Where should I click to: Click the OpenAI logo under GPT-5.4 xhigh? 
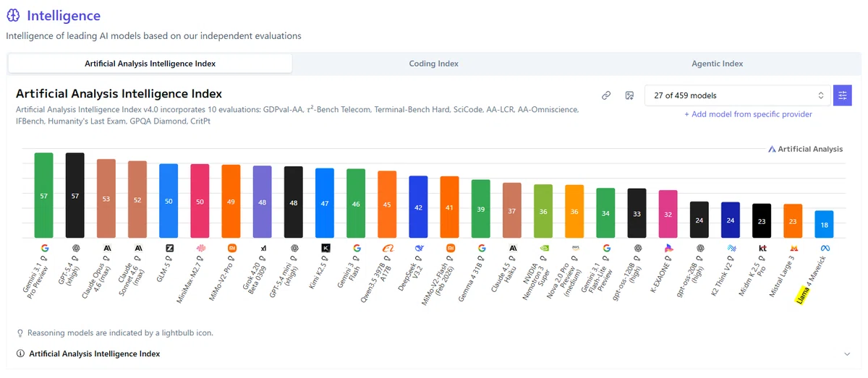click(x=75, y=247)
